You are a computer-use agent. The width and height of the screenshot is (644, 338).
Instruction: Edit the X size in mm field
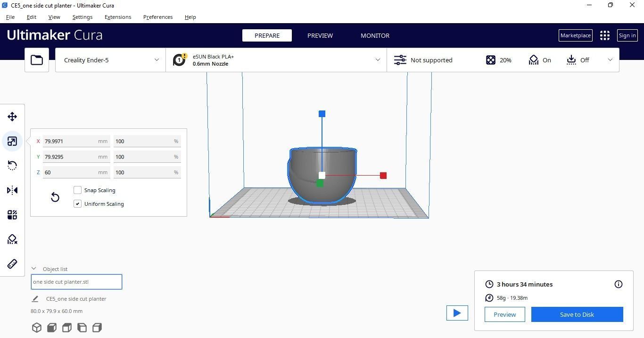pos(76,141)
